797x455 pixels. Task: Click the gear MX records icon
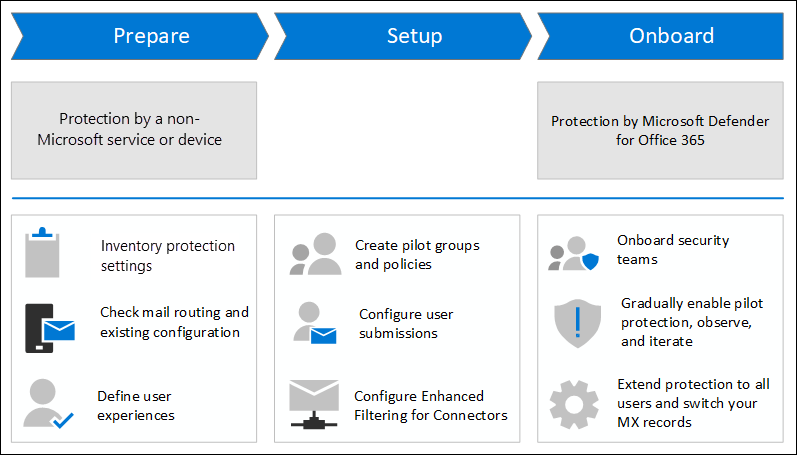pyautogui.click(x=574, y=404)
